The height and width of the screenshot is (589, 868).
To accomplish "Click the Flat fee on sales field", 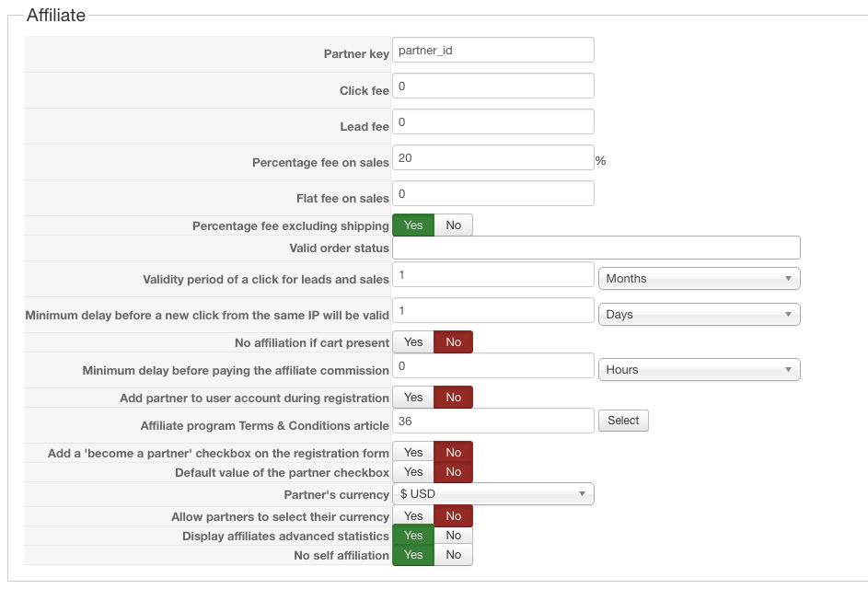I will pos(493,194).
